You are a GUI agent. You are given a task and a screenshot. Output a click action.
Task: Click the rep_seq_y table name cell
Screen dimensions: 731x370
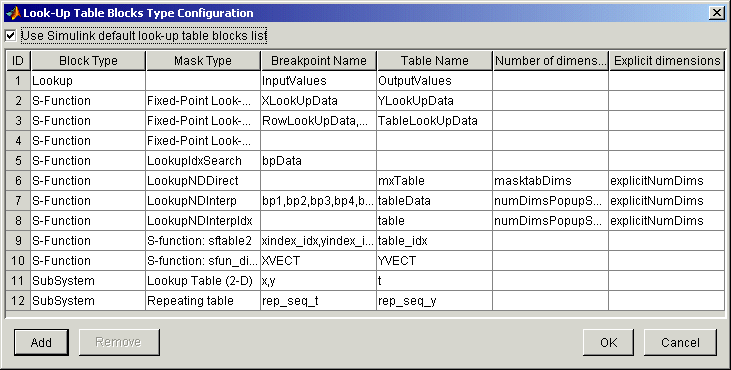(434, 301)
